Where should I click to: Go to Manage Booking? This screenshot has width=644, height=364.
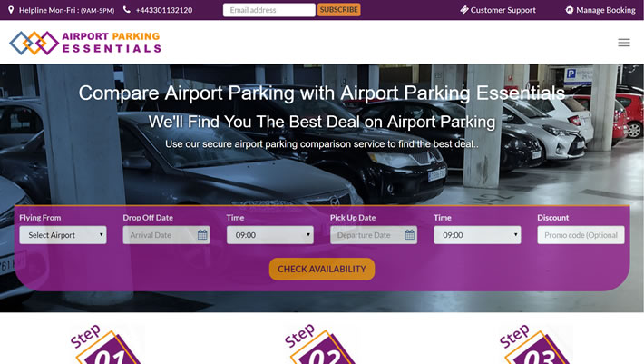pyautogui.click(x=605, y=10)
